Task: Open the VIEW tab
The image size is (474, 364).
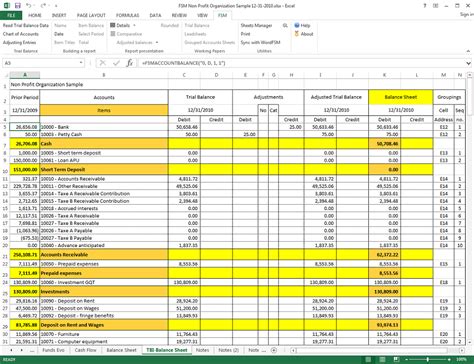Action: coord(202,15)
